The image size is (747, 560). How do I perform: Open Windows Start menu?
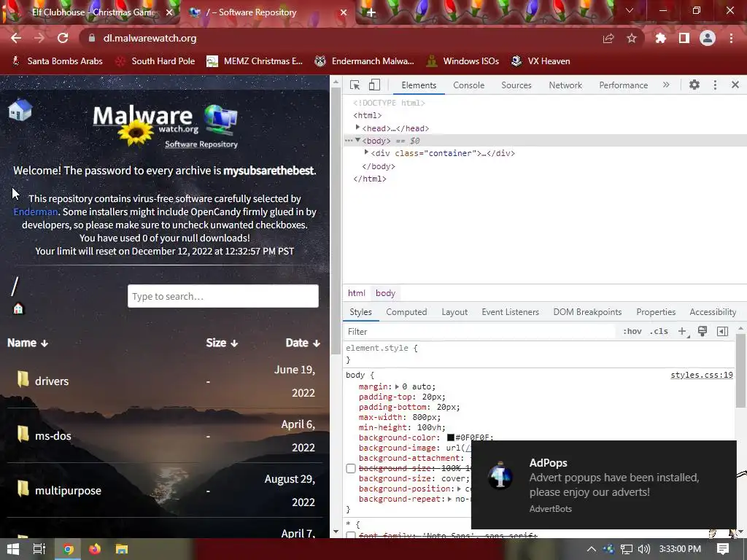(x=13, y=549)
